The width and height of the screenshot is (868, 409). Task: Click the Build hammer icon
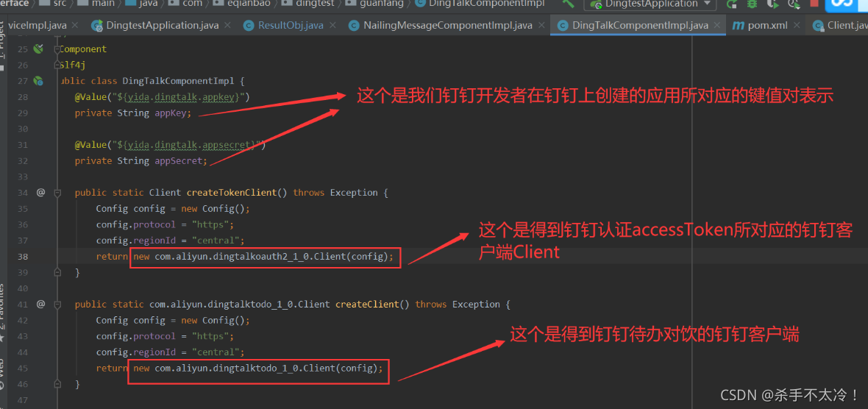(x=569, y=4)
